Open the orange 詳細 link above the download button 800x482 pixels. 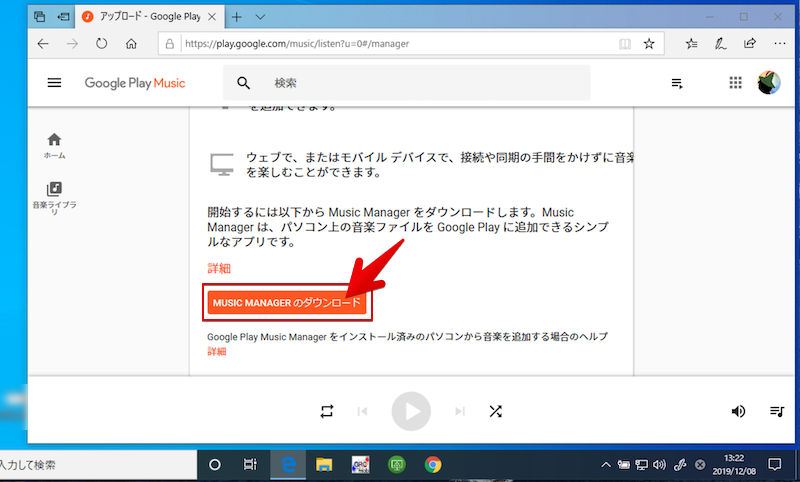click(x=219, y=269)
